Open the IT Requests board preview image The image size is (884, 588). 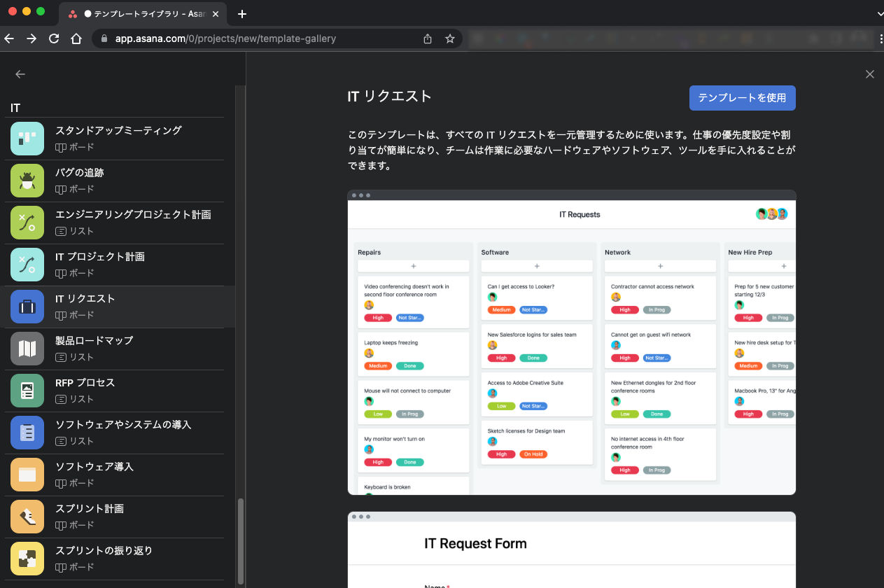click(572, 342)
